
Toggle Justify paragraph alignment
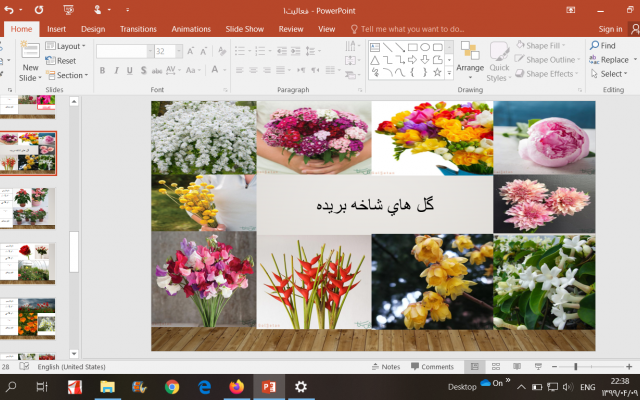coord(280,70)
